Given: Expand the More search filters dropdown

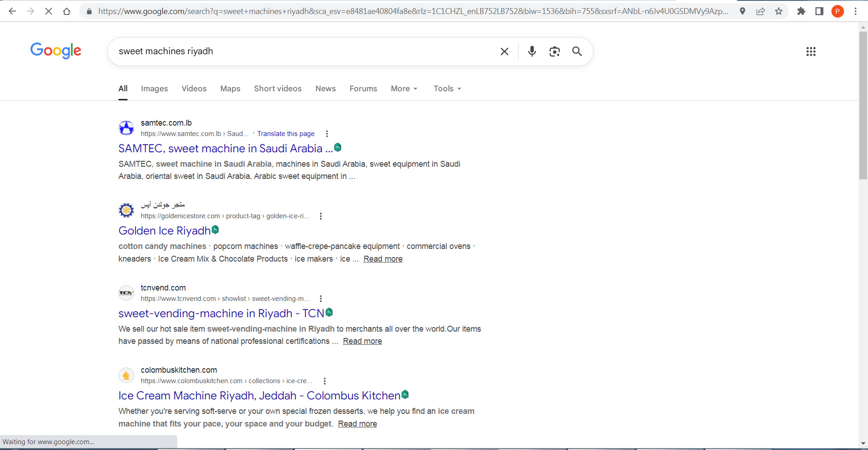Looking at the screenshot, I should [x=404, y=89].
